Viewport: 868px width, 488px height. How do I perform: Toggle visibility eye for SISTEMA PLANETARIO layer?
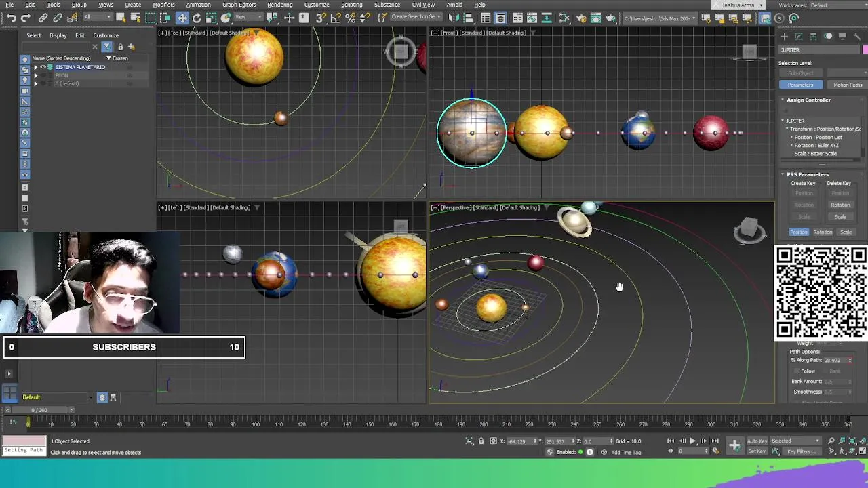coord(43,67)
